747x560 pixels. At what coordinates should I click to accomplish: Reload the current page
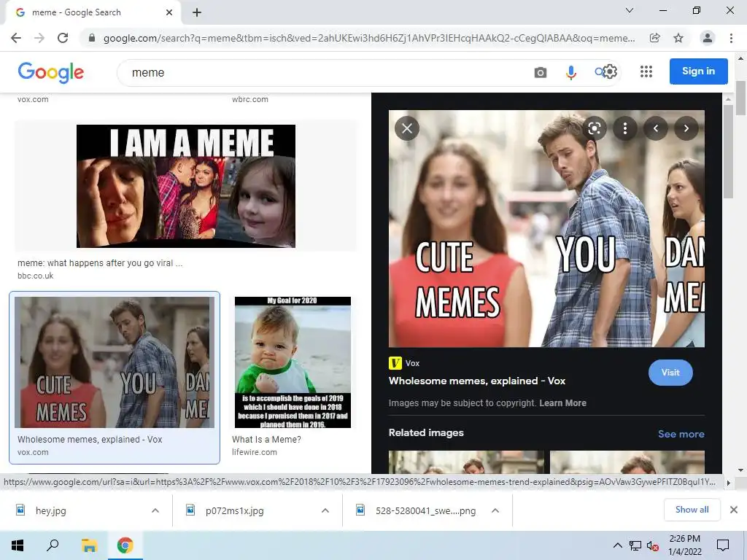point(63,38)
